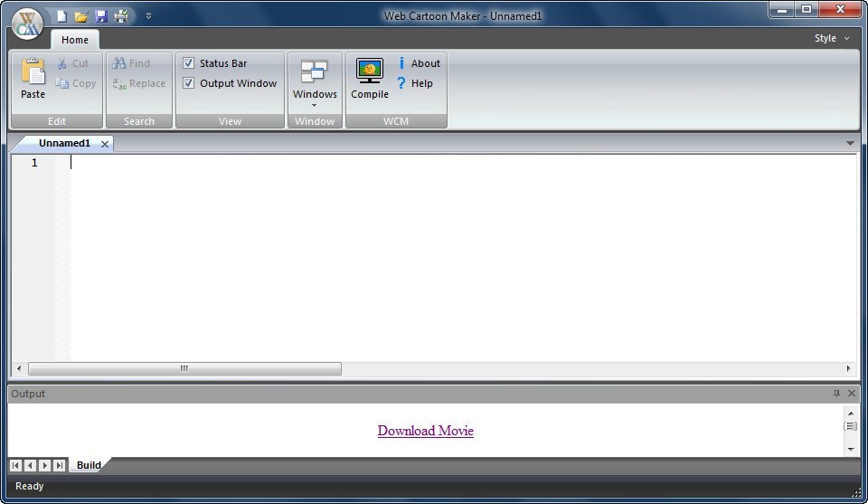This screenshot has width=868, height=504.
Task: Switch to the Unnamed1 document tab
Action: [64, 143]
